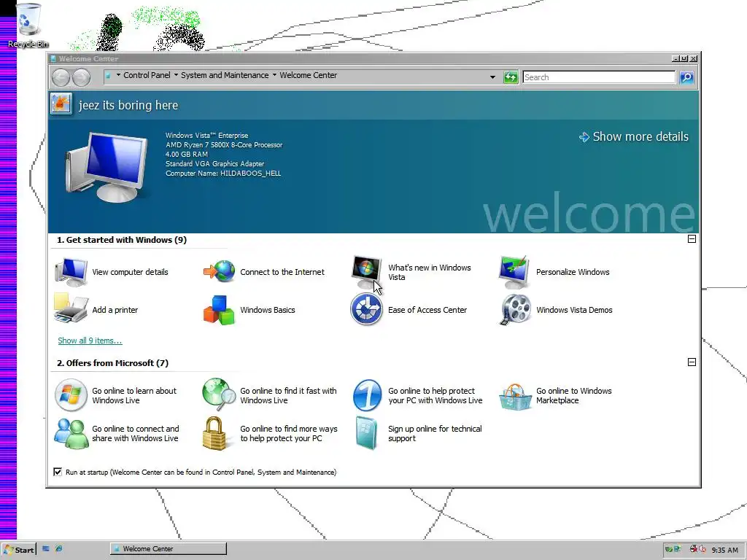Click the 9:35 AM taskbar clock
747x560 pixels.
(x=724, y=550)
